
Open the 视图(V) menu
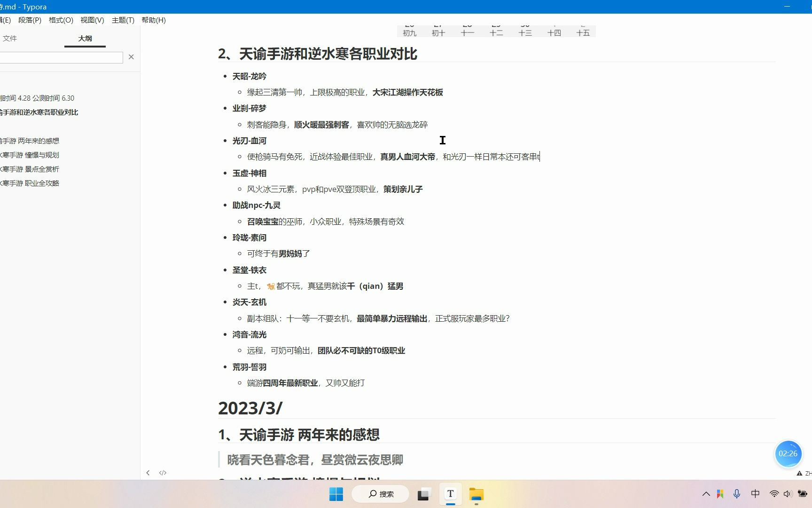tap(92, 20)
